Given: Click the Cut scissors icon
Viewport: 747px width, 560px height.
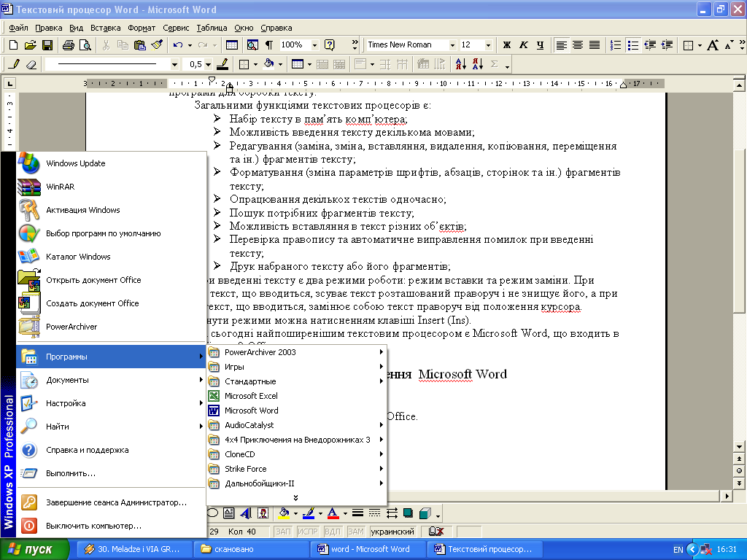Looking at the screenshot, I should (x=107, y=44).
